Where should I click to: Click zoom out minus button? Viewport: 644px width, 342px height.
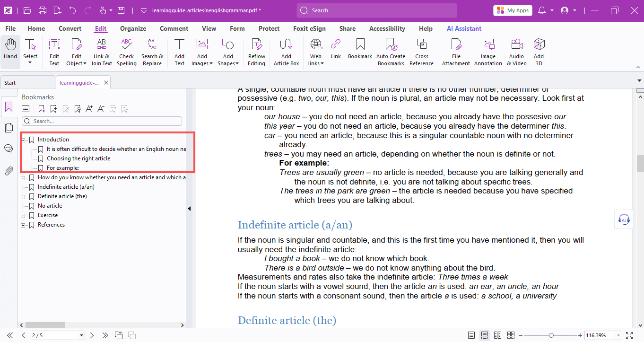521,335
